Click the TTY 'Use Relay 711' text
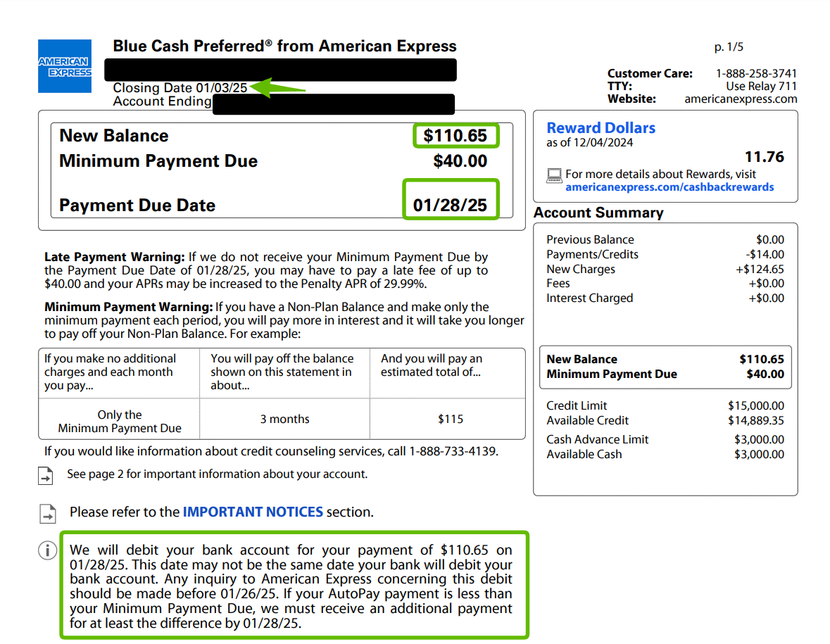 pos(761,87)
